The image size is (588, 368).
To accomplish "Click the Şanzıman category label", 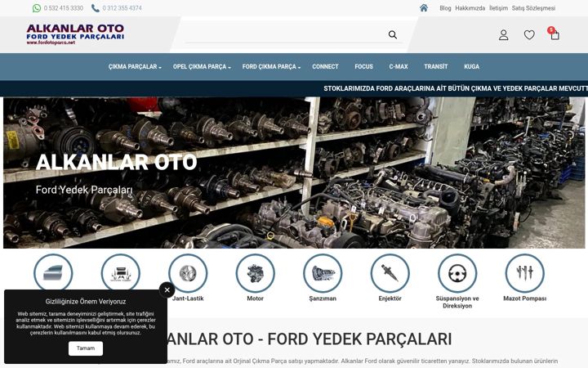I will click(x=323, y=298).
